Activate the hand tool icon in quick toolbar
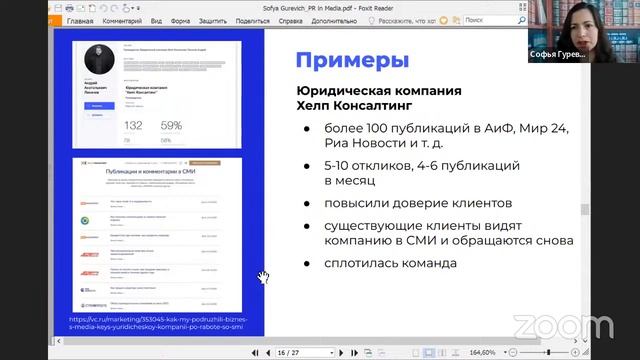Image resolution: width=640 pixels, height=360 pixels. pos(126,8)
